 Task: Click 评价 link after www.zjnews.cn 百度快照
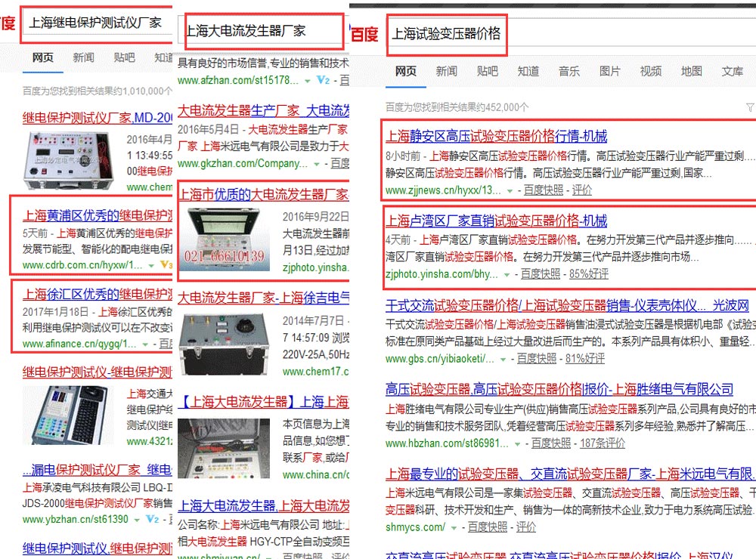pyautogui.click(x=582, y=190)
